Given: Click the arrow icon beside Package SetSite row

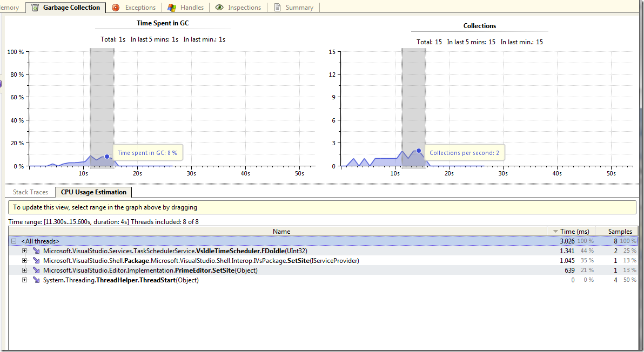Looking at the screenshot, I should point(37,261).
